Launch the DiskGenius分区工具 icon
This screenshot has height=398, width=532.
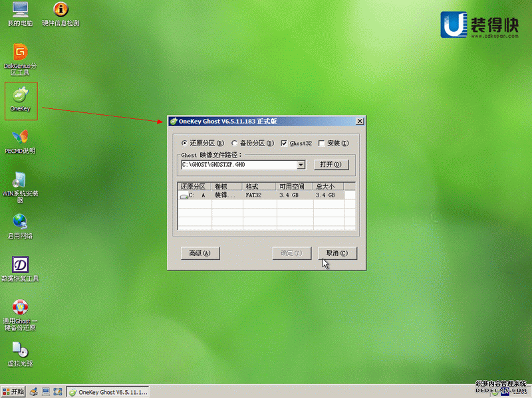(x=21, y=60)
